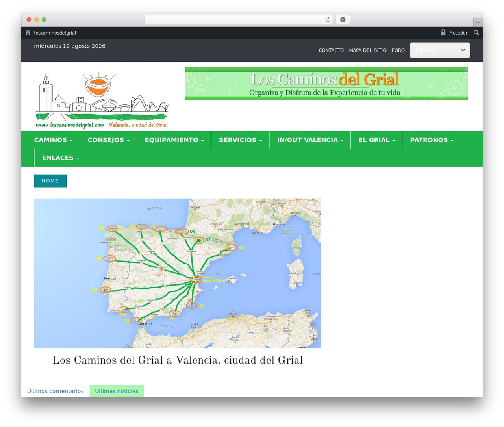
Task: Click the Spain routes map image
Action: (x=178, y=273)
